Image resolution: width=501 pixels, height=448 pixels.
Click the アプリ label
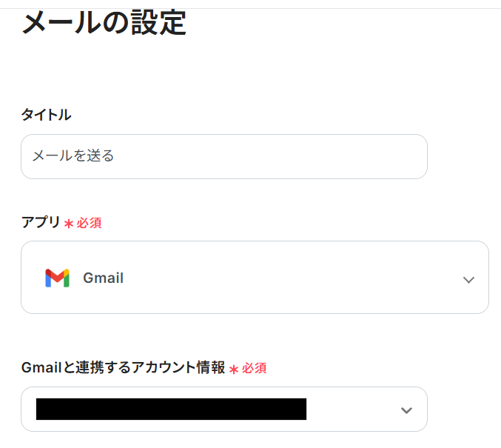point(40,221)
